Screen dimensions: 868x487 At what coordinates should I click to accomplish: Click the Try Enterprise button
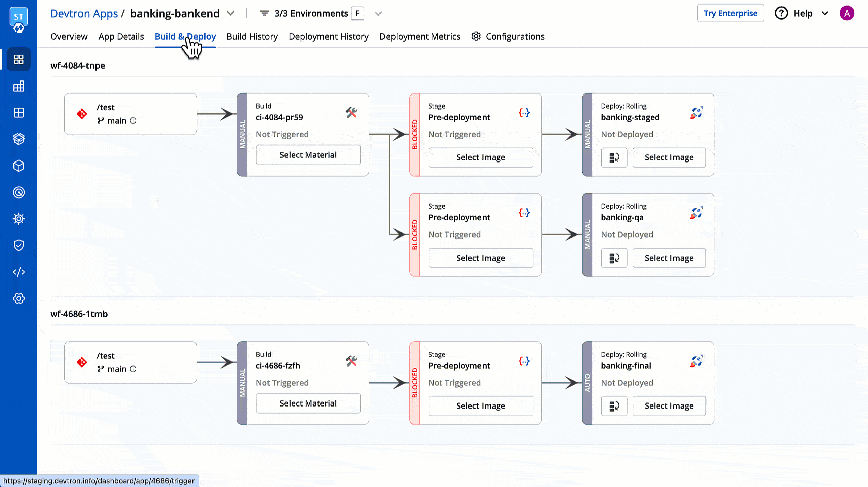coord(730,13)
